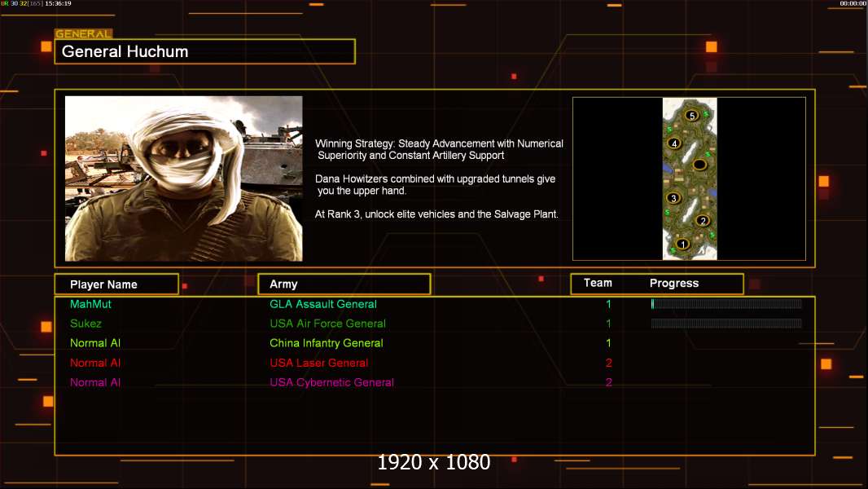This screenshot has height=489, width=868.
Task: Click USA Laser General army text
Action: coord(319,363)
